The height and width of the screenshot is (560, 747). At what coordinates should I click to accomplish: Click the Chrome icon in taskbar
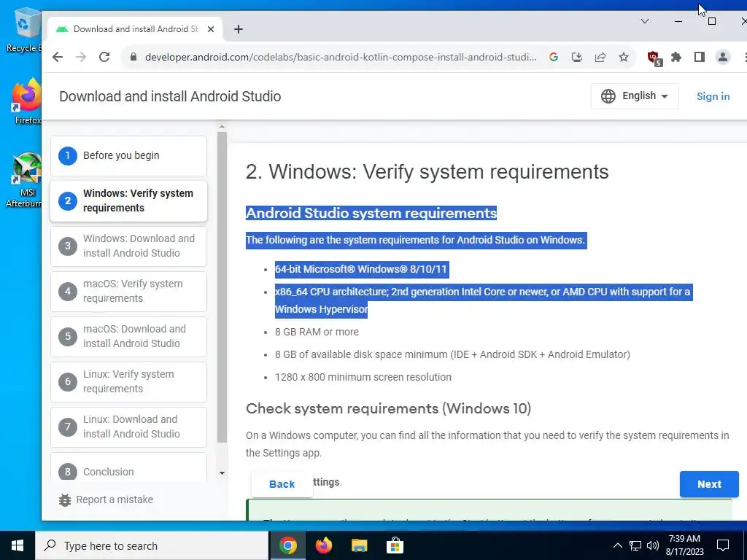tap(288, 545)
